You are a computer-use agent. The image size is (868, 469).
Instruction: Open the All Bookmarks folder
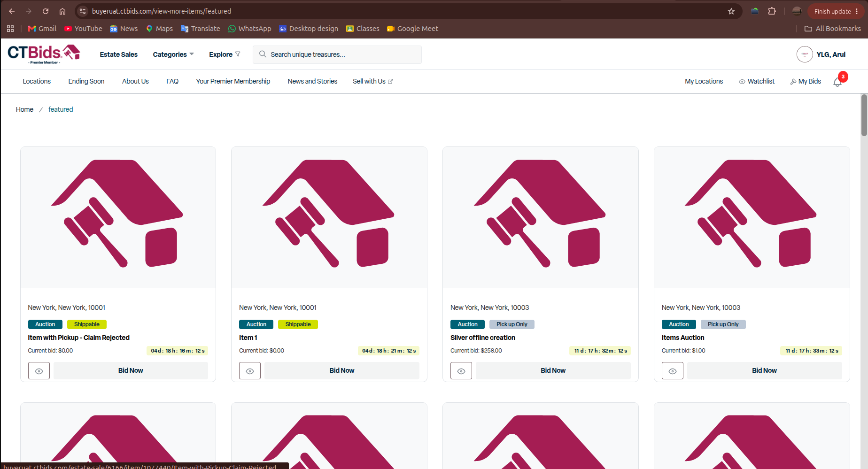coord(833,29)
